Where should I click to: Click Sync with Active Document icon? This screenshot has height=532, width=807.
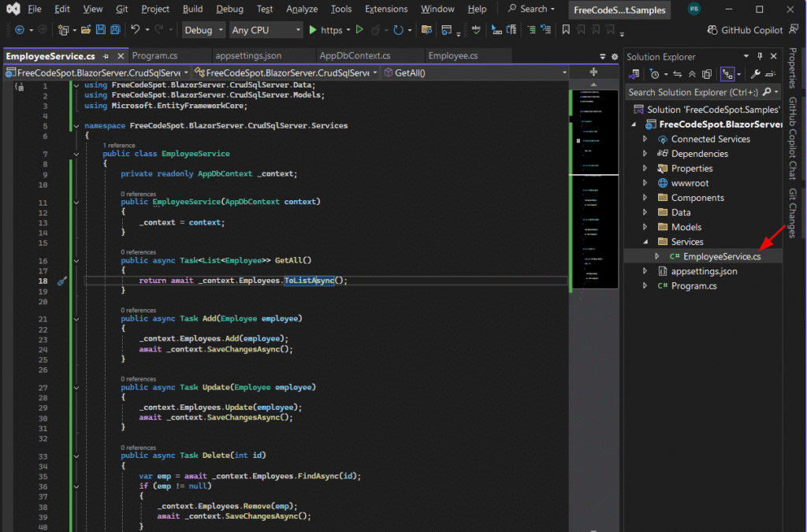pyautogui.click(x=678, y=74)
